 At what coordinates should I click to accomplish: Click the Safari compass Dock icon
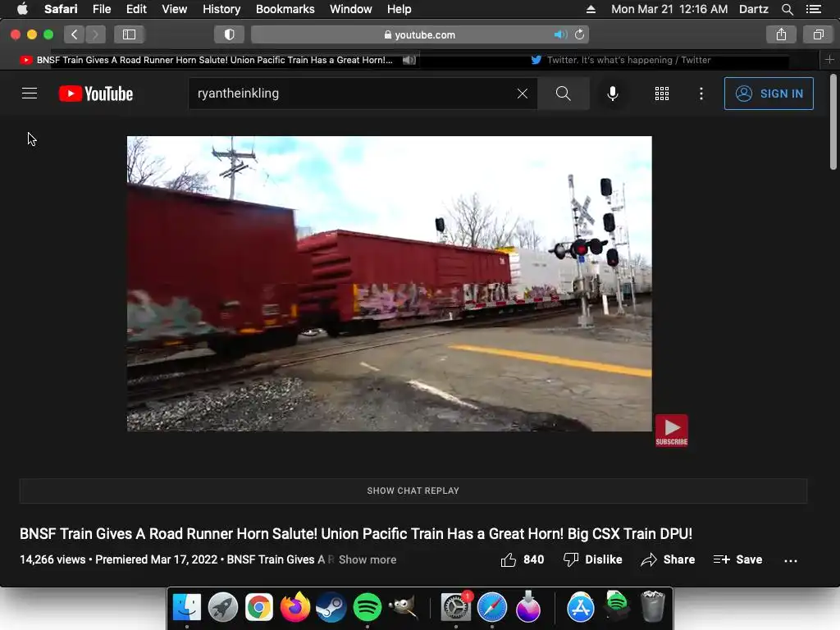[492, 607]
